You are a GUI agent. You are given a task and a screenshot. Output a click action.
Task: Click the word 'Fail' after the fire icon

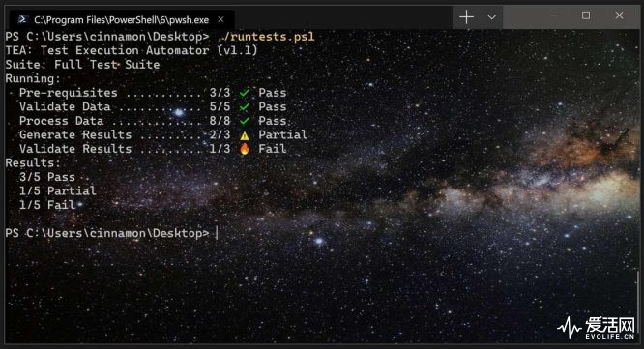point(272,149)
